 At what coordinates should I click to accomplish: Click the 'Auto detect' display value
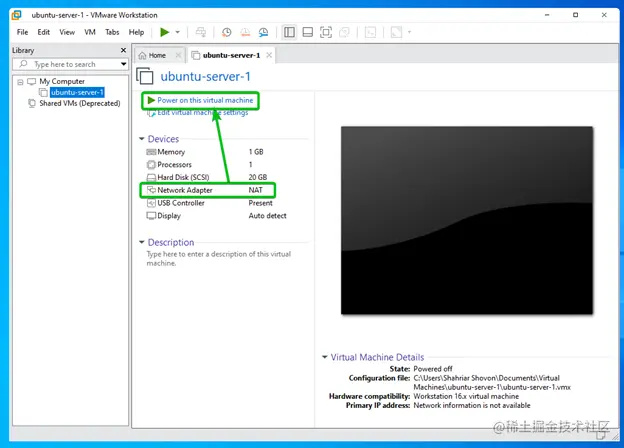(x=267, y=216)
